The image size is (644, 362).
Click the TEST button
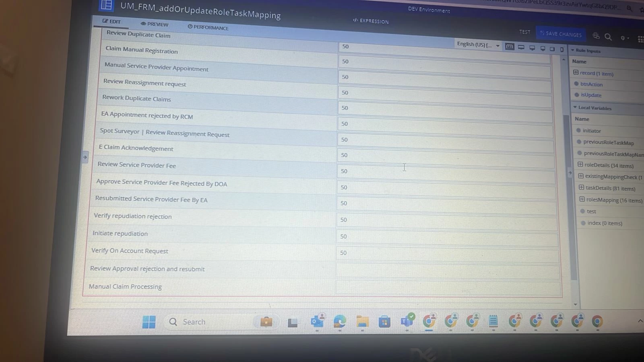coord(525,32)
